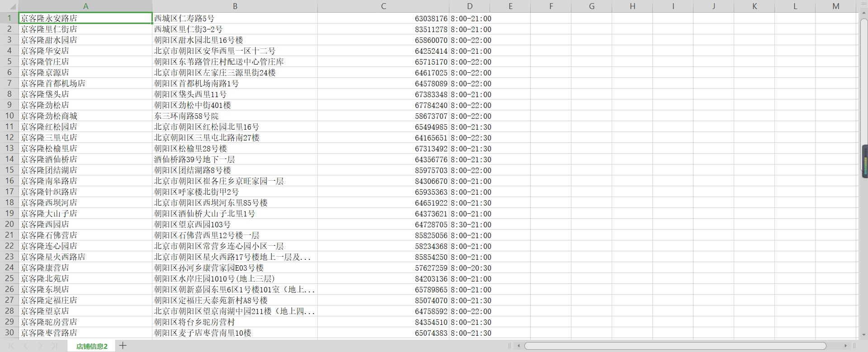Select cell 京客隆永安路店
This screenshot has width=868, height=352.
click(85, 18)
